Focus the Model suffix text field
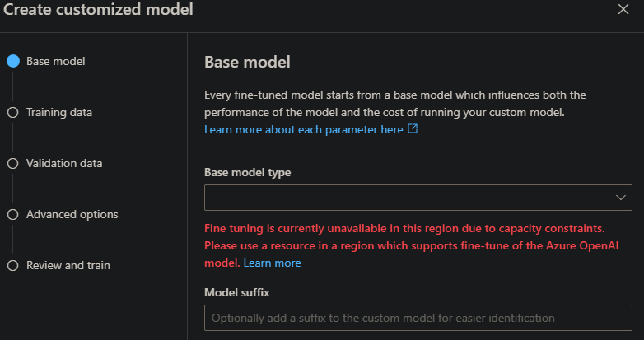 [418, 317]
